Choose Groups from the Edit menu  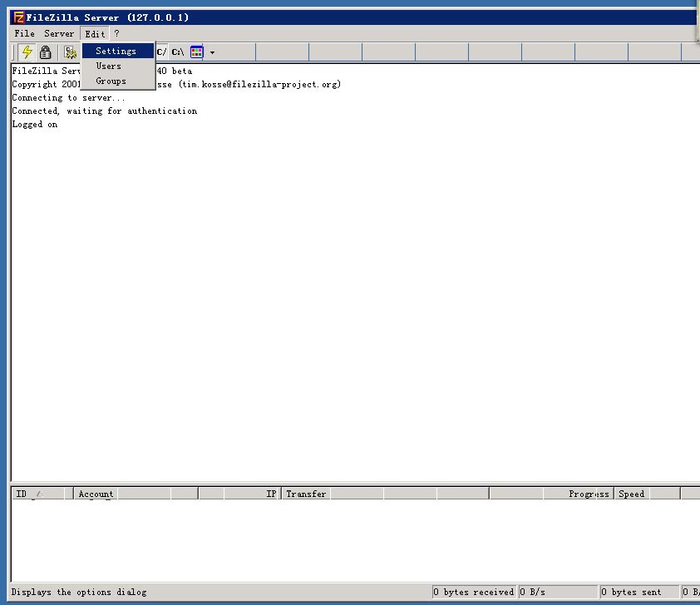click(118, 81)
